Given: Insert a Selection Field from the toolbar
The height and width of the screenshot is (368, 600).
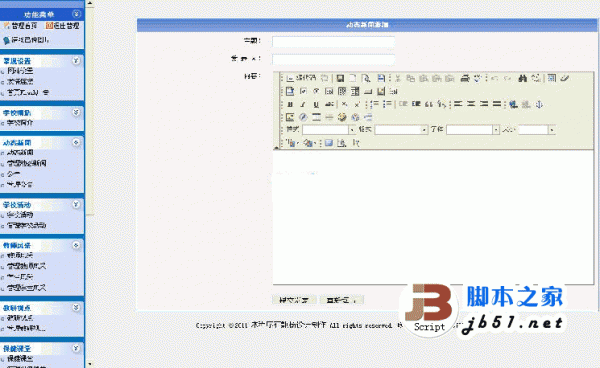Looking at the screenshot, I should tap(355, 91).
